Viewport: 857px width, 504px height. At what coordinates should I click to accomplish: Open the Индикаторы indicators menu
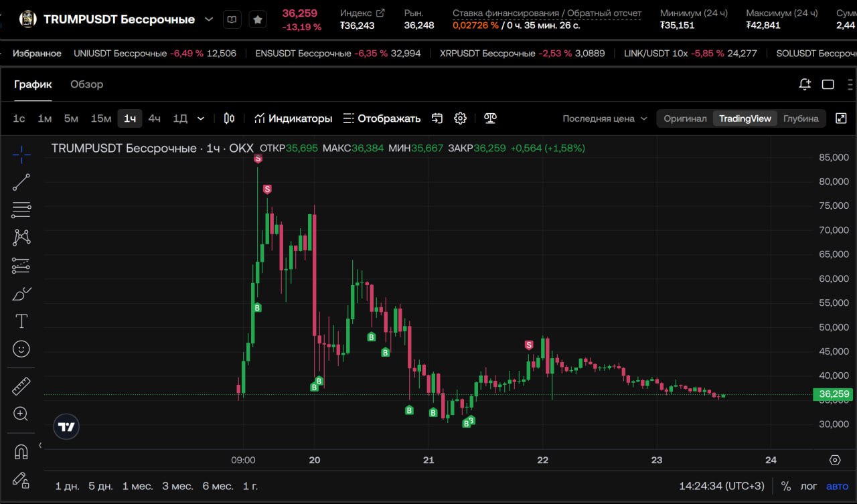(293, 118)
